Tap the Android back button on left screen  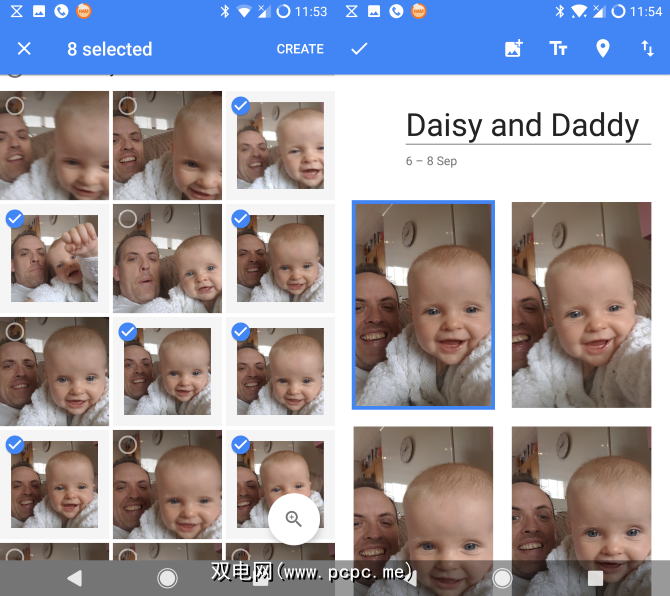[75, 578]
